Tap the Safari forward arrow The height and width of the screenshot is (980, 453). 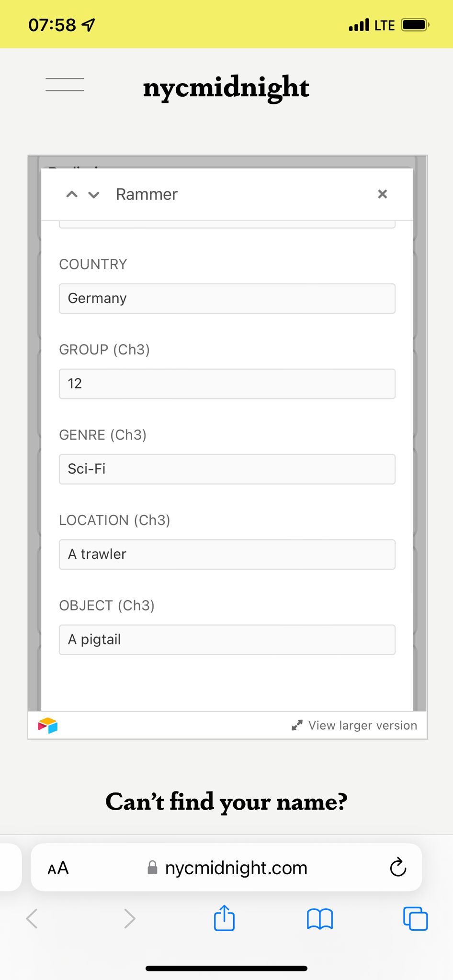(130, 918)
